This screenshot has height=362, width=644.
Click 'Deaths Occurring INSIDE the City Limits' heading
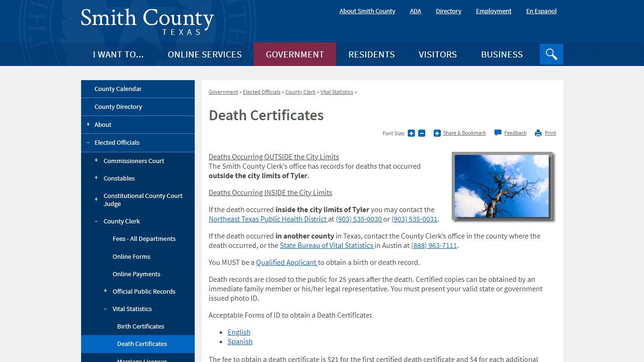pos(271,193)
